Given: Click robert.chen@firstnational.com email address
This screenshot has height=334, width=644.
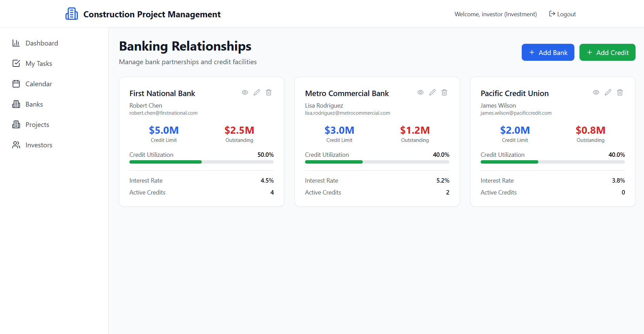Looking at the screenshot, I should pyautogui.click(x=163, y=113).
